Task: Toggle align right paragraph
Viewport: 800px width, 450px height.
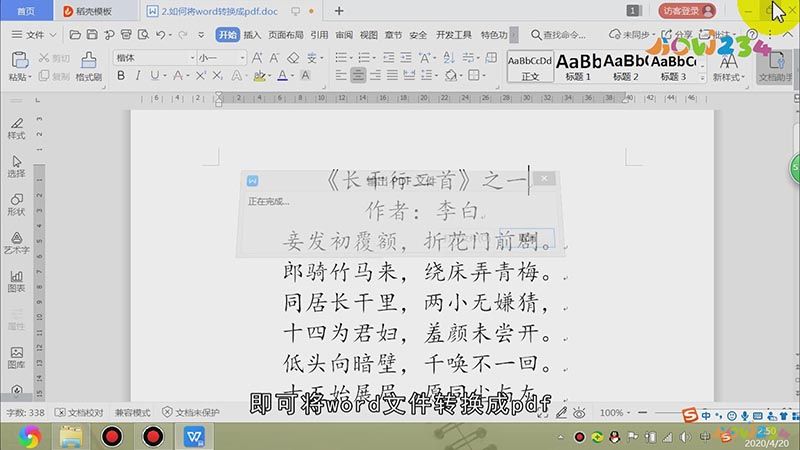Action: point(375,76)
